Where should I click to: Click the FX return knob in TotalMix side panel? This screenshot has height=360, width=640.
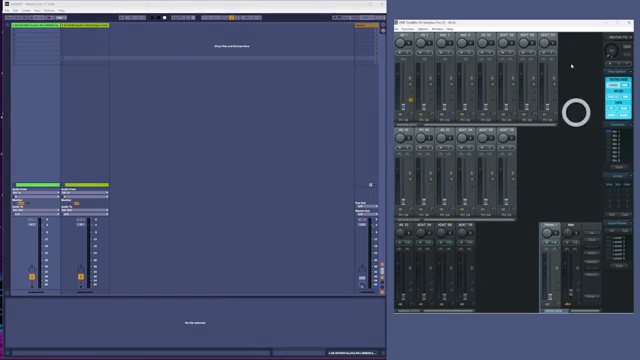tap(611, 51)
